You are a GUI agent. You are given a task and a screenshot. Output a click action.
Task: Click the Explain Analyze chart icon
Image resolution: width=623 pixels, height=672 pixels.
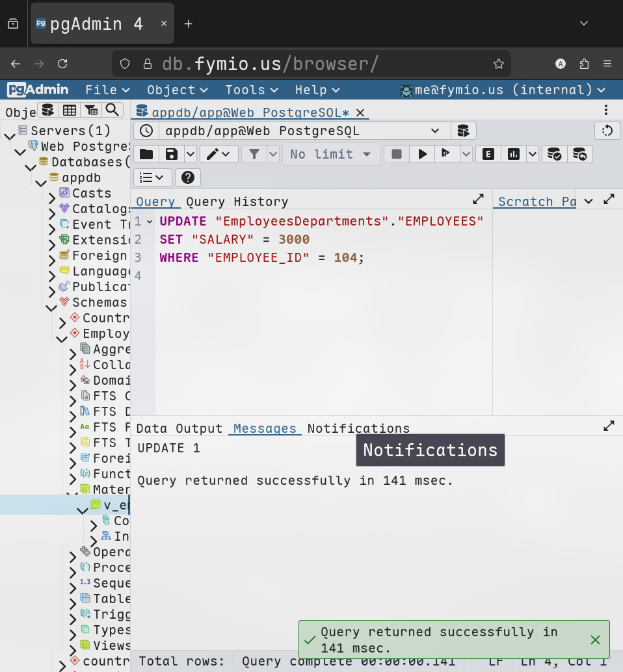tap(514, 154)
